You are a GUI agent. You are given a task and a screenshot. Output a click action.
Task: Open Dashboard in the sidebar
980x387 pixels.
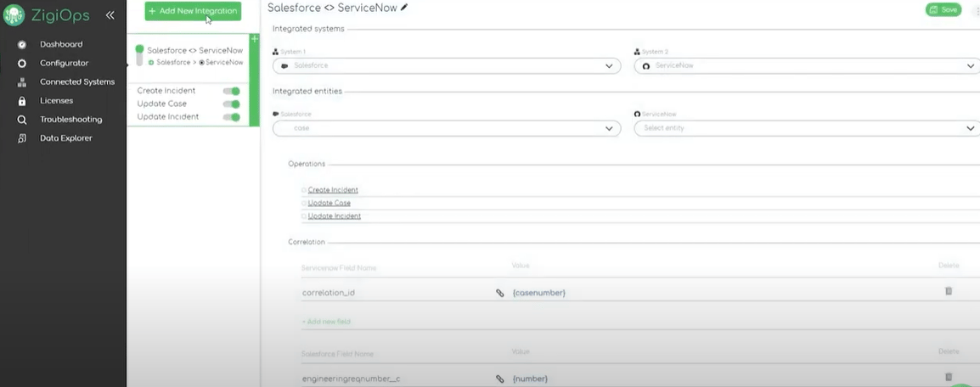[x=61, y=44]
